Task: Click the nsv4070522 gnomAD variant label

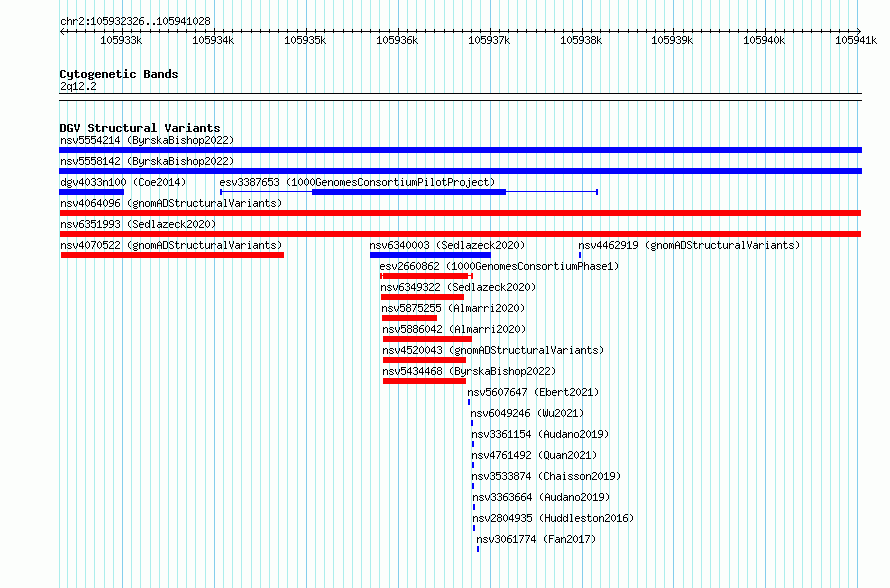Action: [x=171, y=245]
